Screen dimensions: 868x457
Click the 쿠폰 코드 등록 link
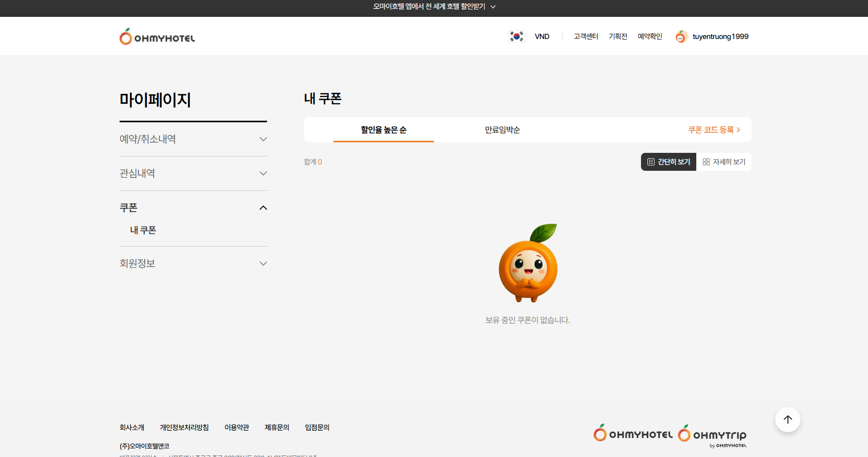pos(714,130)
